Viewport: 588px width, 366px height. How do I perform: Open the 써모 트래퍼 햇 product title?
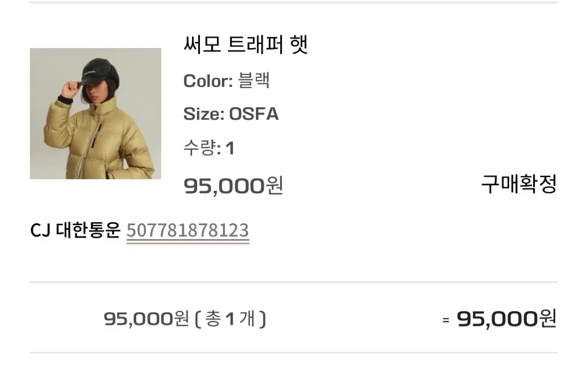(245, 45)
